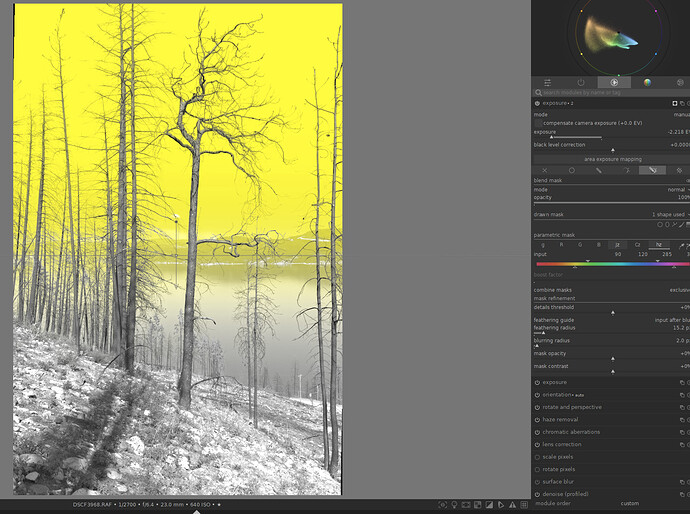The image size is (690, 514).
Task: Toggle haze removal module power button
Action: click(537, 420)
